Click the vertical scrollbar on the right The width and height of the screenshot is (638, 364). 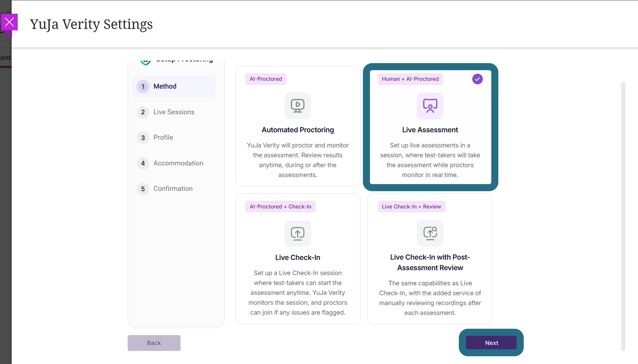[x=623, y=216]
